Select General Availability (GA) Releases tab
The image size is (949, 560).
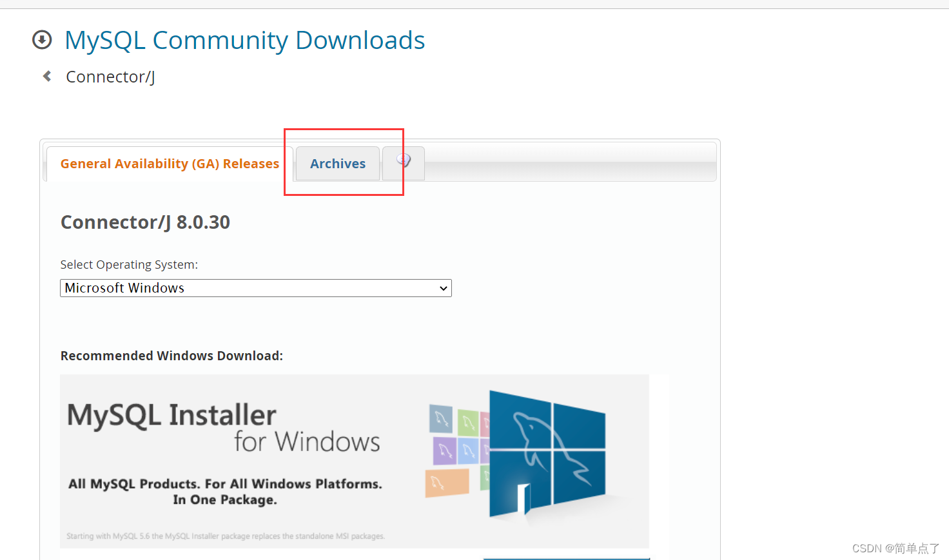tap(170, 164)
